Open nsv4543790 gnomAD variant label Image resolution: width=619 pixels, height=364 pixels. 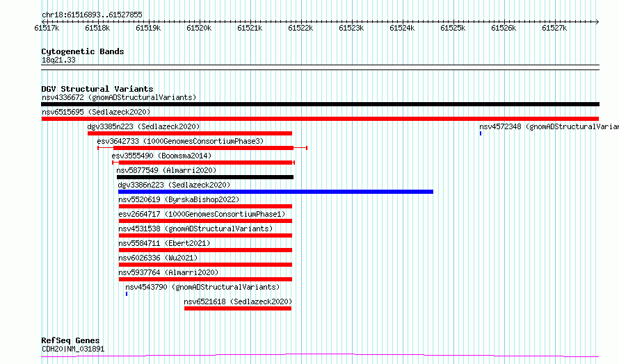(202, 287)
